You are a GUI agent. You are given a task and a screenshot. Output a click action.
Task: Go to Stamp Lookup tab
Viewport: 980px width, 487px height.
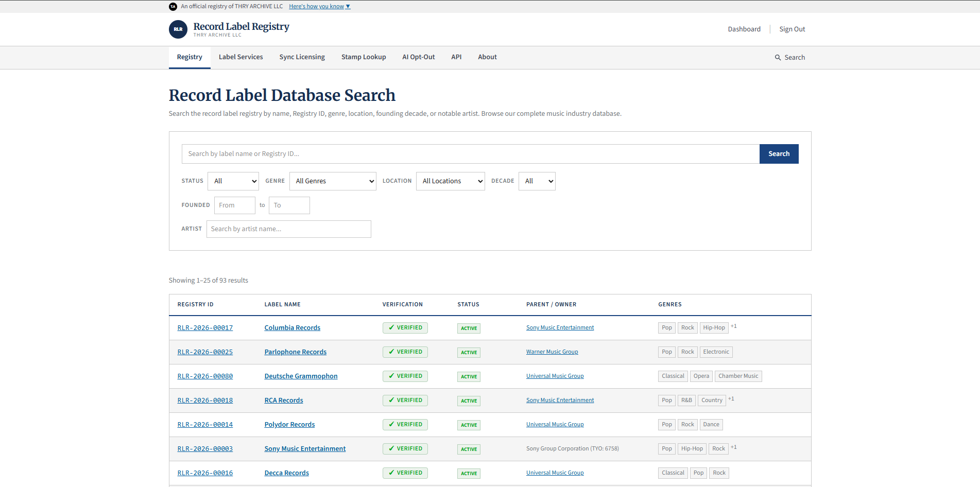pos(364,57)
